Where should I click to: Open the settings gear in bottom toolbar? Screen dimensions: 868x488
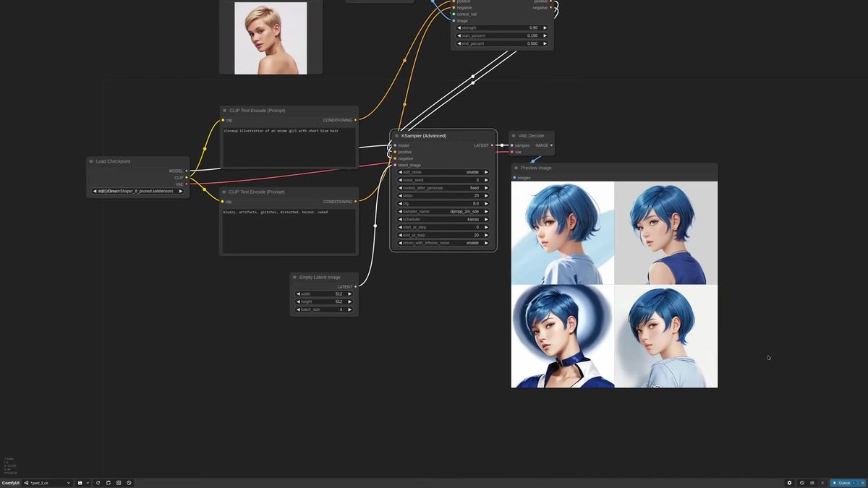click(x=790, y=483)
